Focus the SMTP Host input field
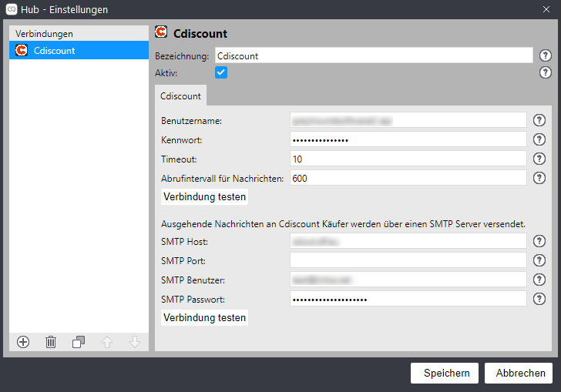The height and width of the screenshot is (392, 561). [408, 241]
